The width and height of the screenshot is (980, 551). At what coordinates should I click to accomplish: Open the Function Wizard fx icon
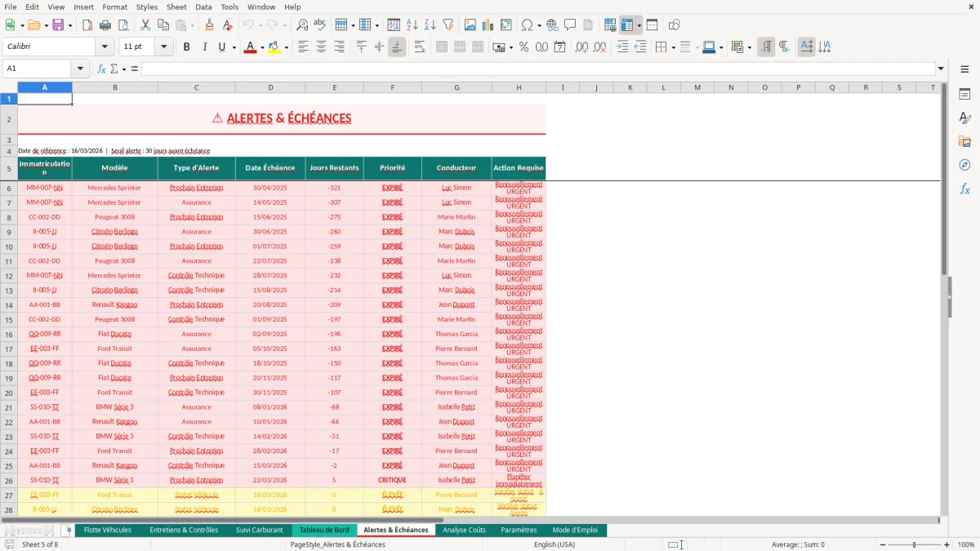102,69
